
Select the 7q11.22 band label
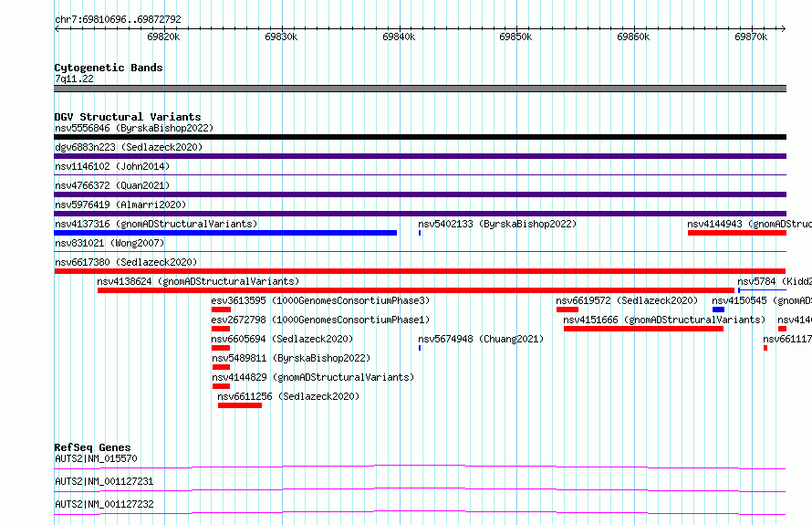(x=74, y=79)
